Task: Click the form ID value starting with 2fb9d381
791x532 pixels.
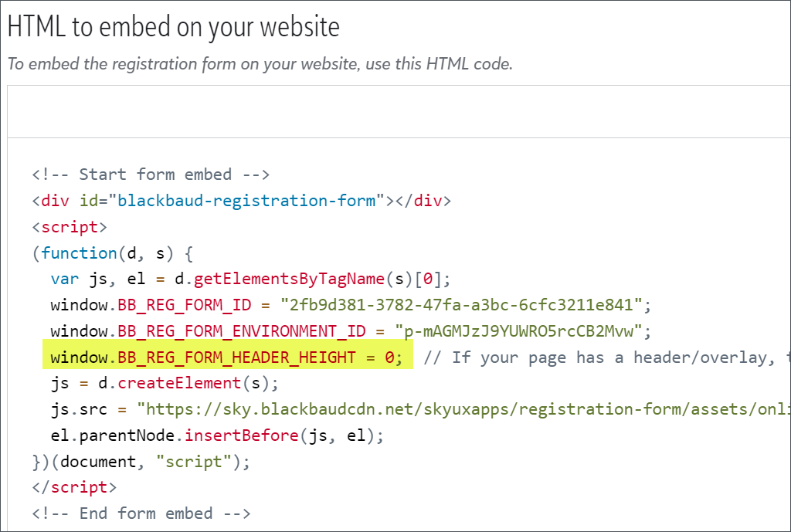Action: (461, 305)
